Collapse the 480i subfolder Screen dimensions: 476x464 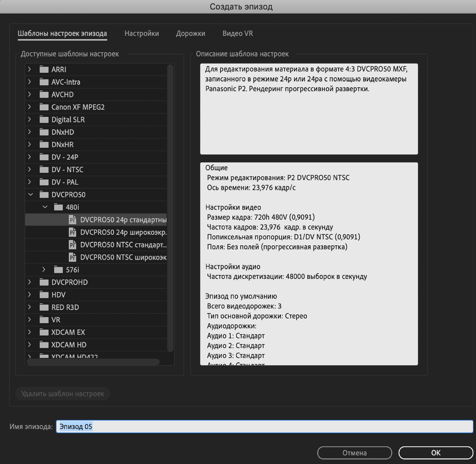pyautogui.click(x=45, y=207)
